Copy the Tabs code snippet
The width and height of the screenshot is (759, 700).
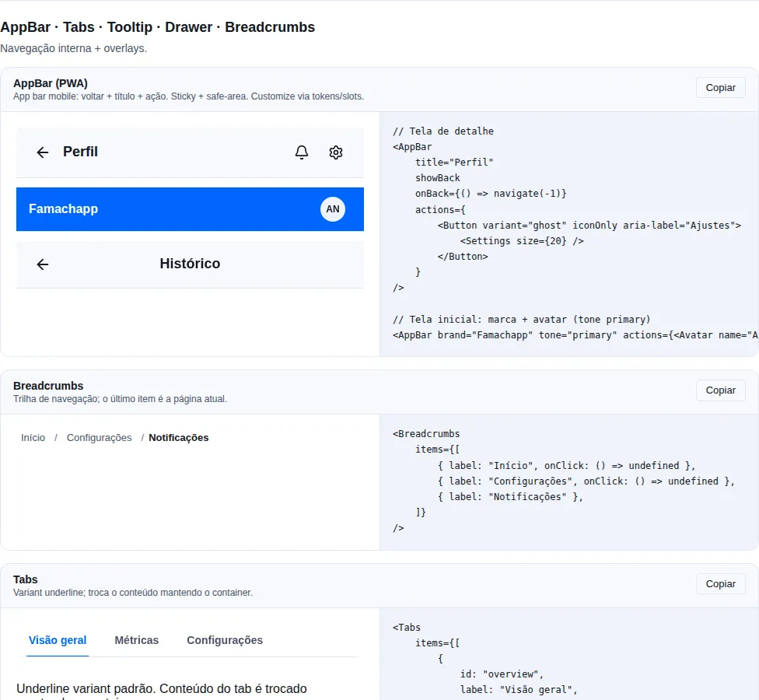tap(720, 584)
